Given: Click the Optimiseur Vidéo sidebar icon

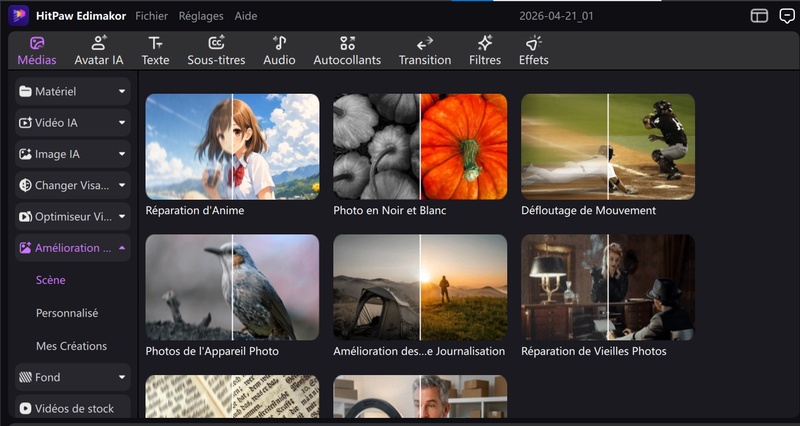Looking at the screenshot, I should 25,217.
